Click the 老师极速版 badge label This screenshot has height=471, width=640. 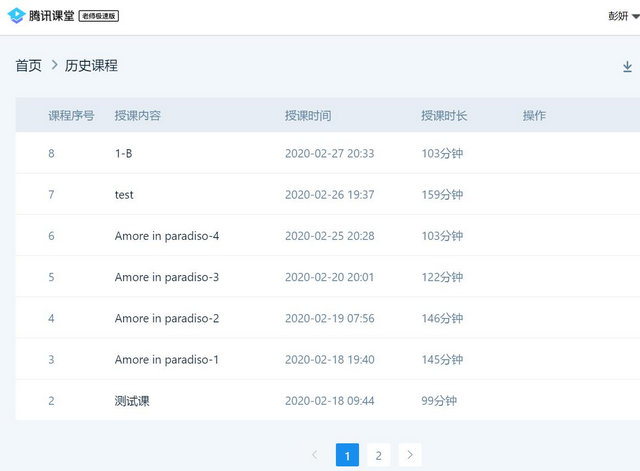(x=99, y=17)
